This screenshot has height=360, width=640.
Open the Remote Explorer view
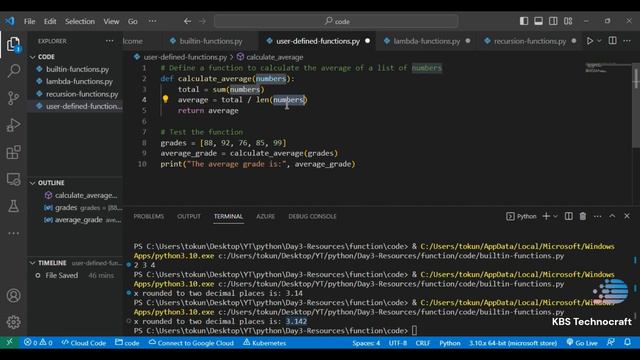click(13, 179)
